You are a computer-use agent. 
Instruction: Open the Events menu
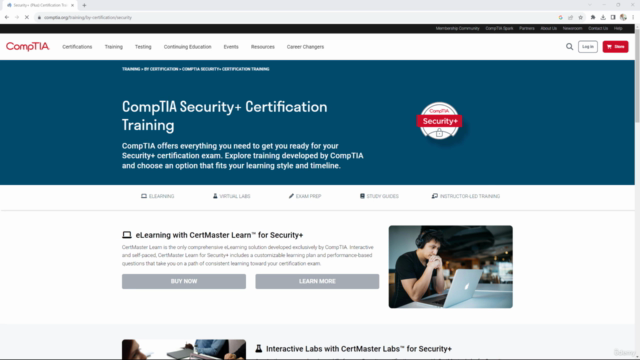point(231,47)
